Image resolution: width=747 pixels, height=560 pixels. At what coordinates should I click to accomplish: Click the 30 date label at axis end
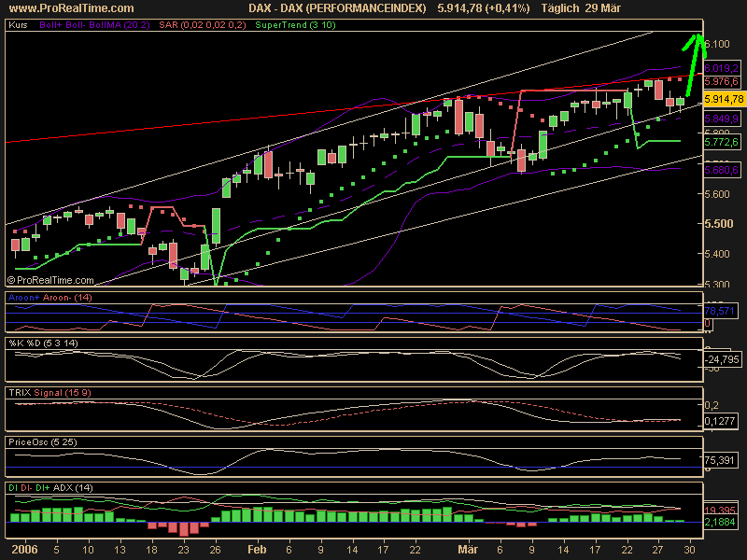(689, 550)
